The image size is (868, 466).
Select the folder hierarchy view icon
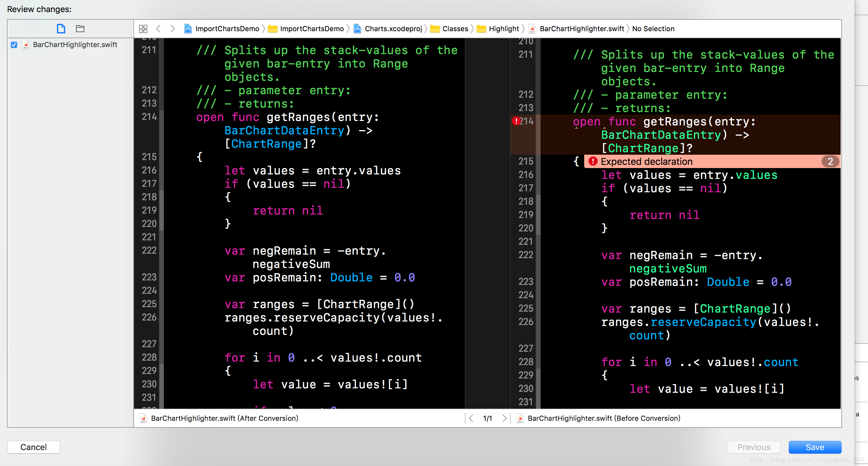coord(80,29)
